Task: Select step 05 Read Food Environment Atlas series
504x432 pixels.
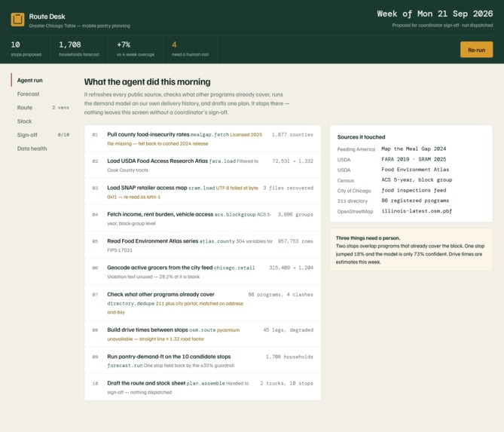Action: (x=203, y=245)
